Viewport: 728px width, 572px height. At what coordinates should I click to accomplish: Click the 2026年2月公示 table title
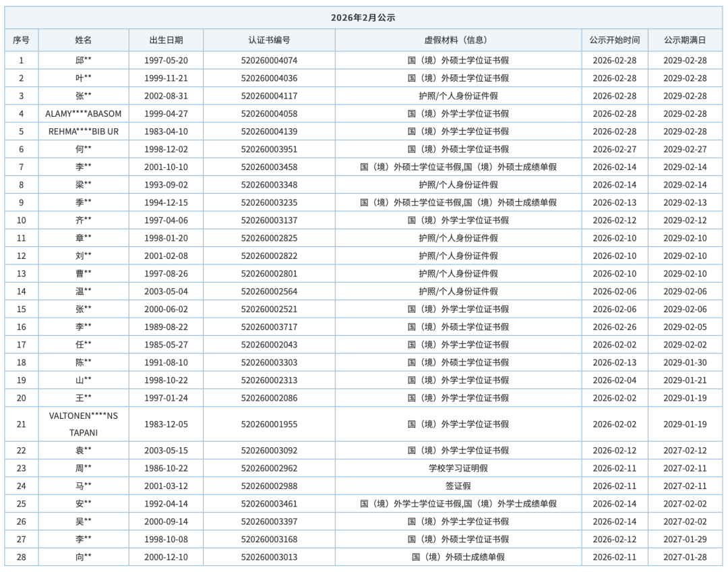pyautogui.click(x=363, y=18)
